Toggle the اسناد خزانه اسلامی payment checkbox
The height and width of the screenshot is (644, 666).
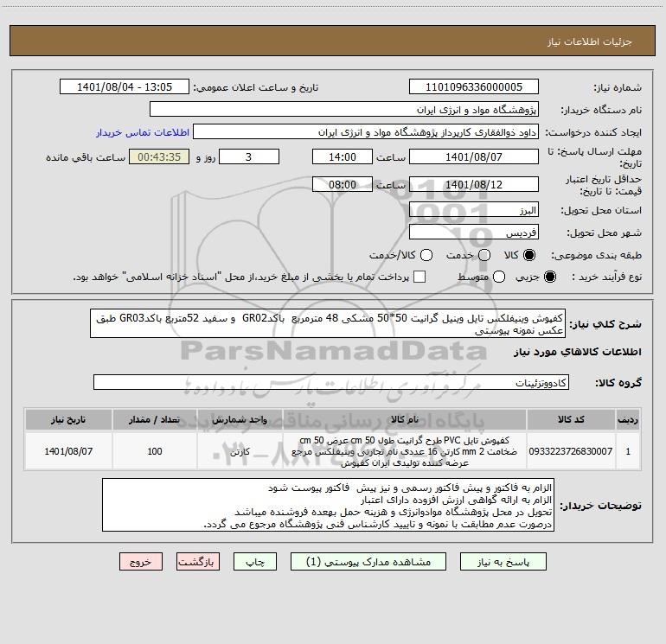pos(419,277)
